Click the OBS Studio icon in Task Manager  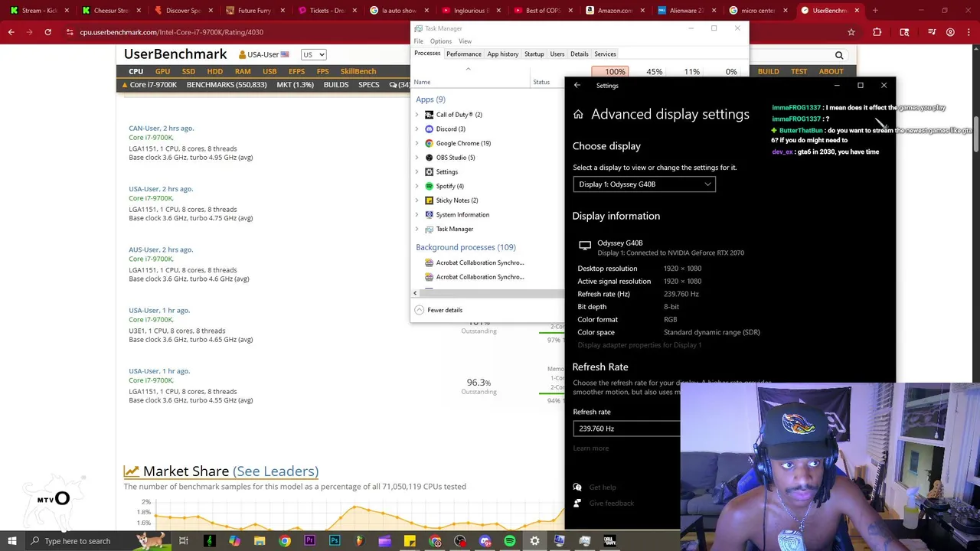tap(429, 158)
